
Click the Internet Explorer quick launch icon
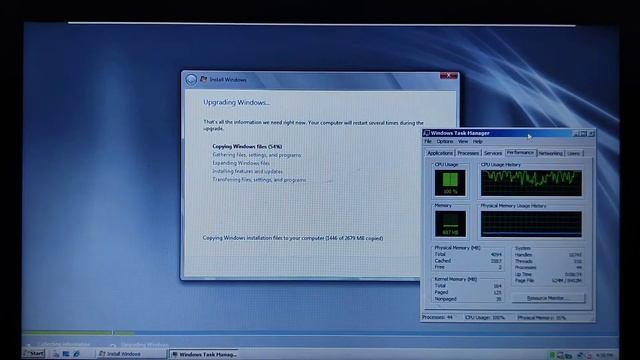[76, 354]
